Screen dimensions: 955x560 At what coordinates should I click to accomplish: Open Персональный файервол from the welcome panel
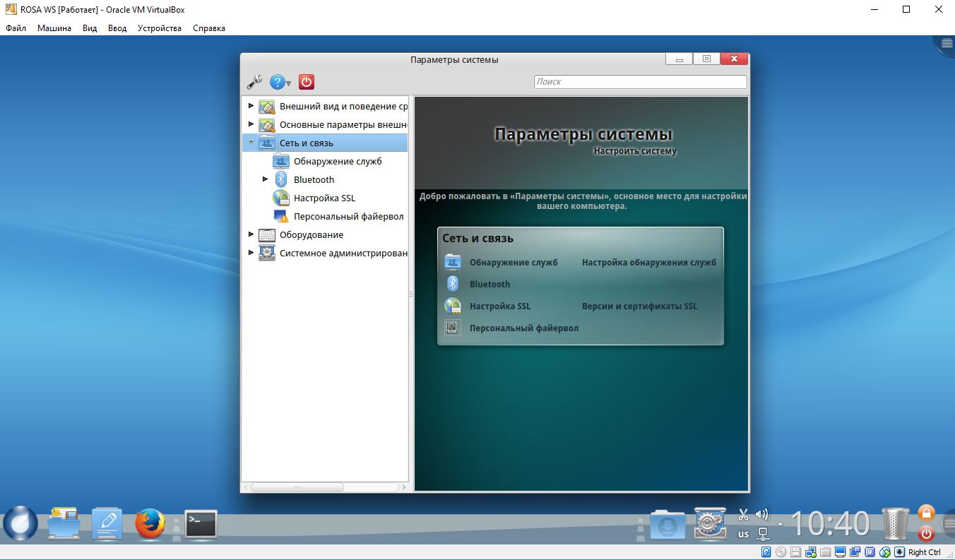(524, 328)
